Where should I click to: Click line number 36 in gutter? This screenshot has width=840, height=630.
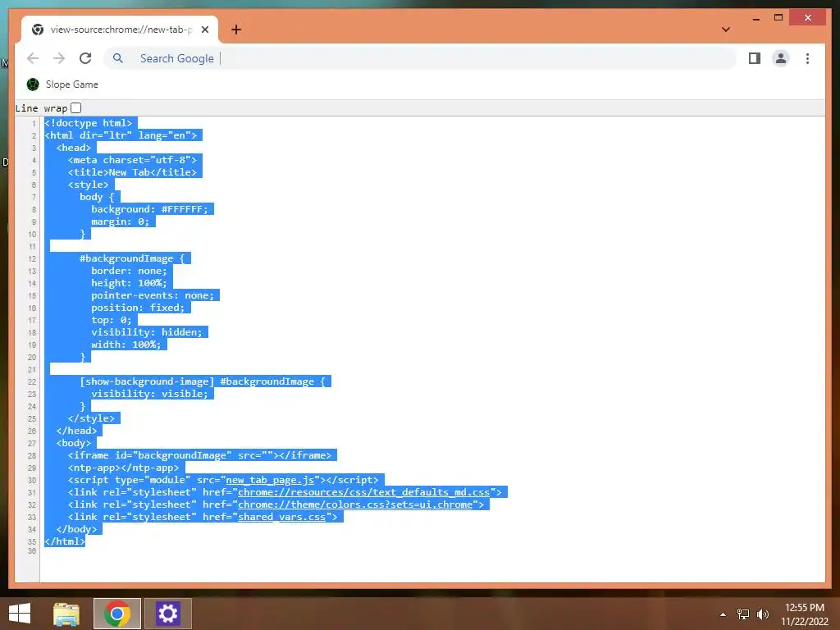click(x=32, y=550)
